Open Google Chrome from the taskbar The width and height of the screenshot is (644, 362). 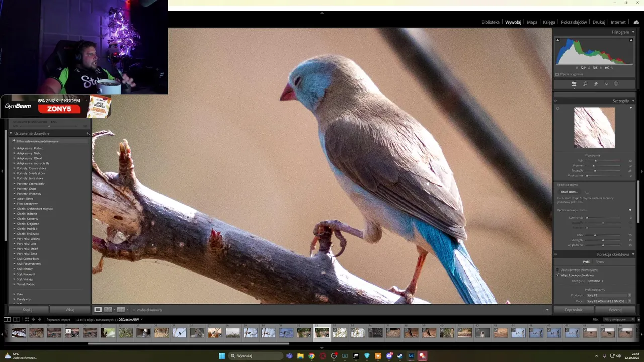pos(311,356)
